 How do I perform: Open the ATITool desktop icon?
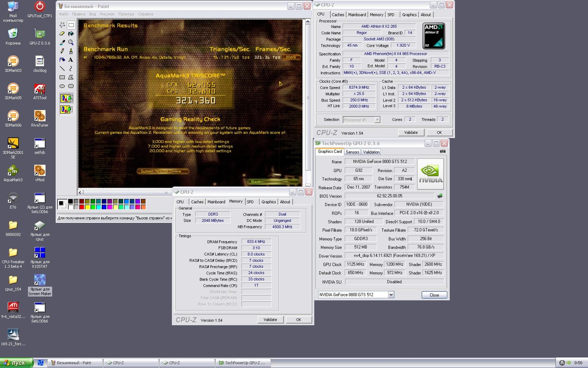[40, 91]
